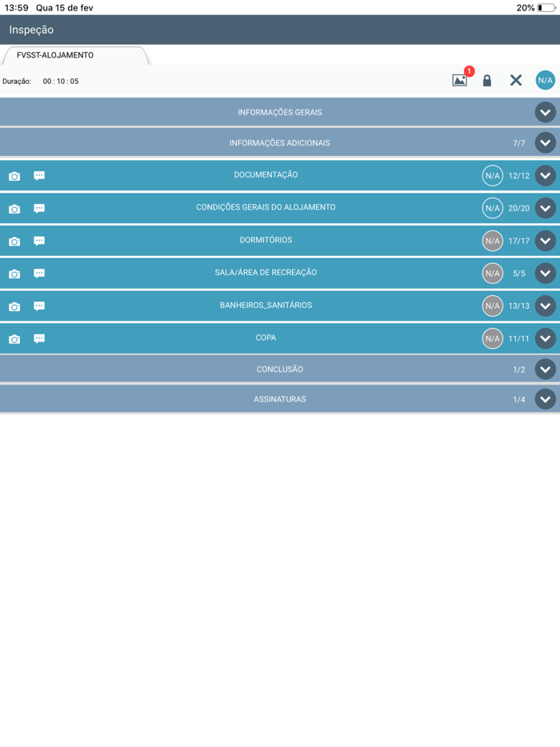Open camera for COPA section

(x=14, y=339)
